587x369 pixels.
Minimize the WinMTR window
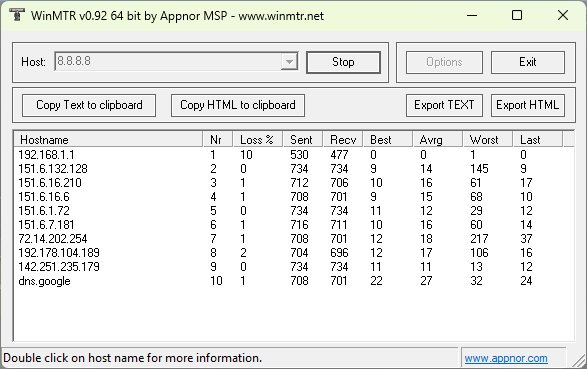coord(472,15)
